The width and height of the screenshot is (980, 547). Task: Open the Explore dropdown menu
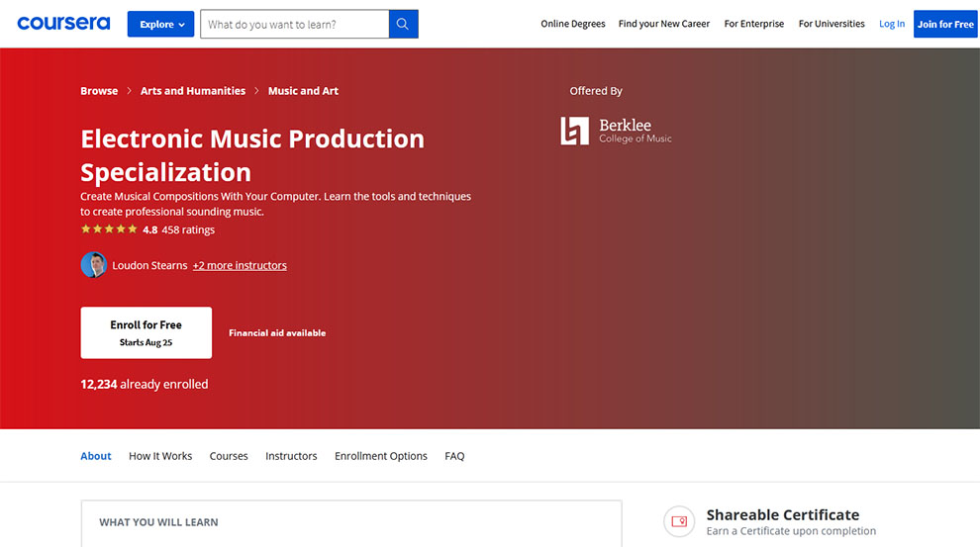[160, 25]
